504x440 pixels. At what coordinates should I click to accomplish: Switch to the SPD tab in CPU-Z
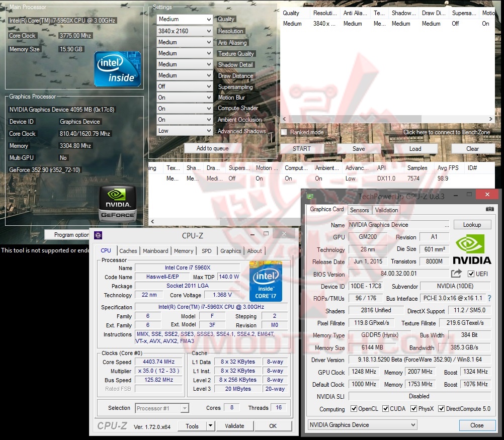207,251
